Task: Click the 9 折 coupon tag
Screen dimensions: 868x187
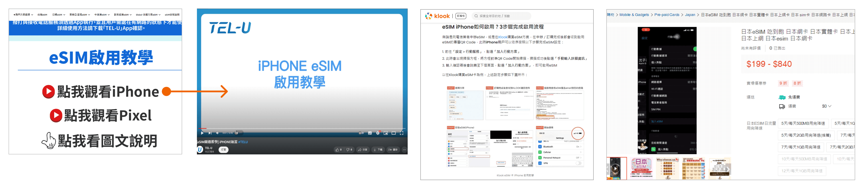Action: pos(783,83)
